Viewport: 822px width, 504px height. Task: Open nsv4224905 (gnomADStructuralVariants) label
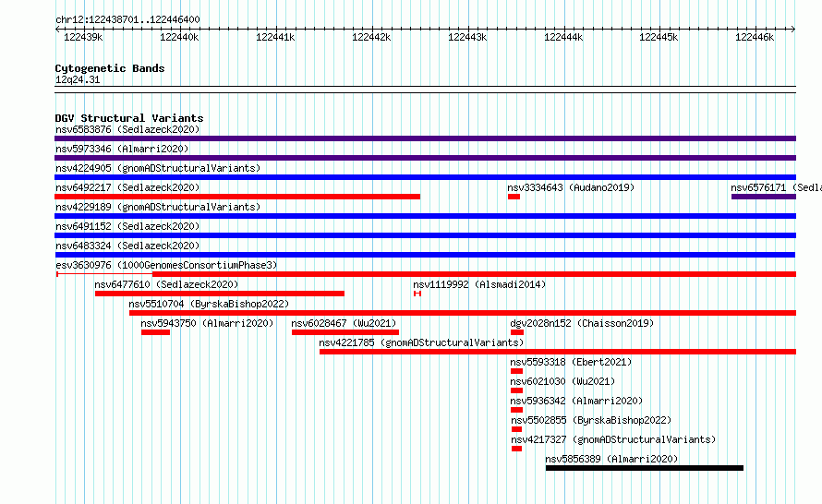(158, 168)
